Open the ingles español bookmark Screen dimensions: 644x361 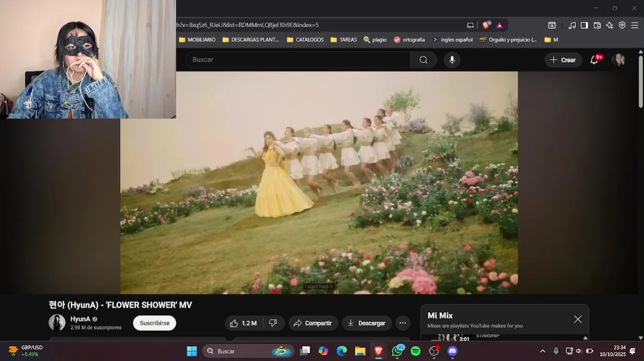pyautogui.click(x=453, y=40)
